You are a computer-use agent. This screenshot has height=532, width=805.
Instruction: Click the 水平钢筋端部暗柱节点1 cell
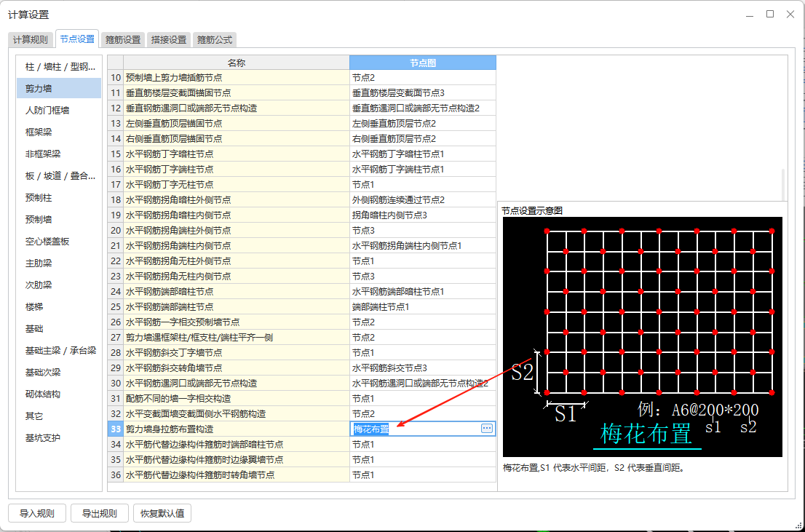click(423, 292)
